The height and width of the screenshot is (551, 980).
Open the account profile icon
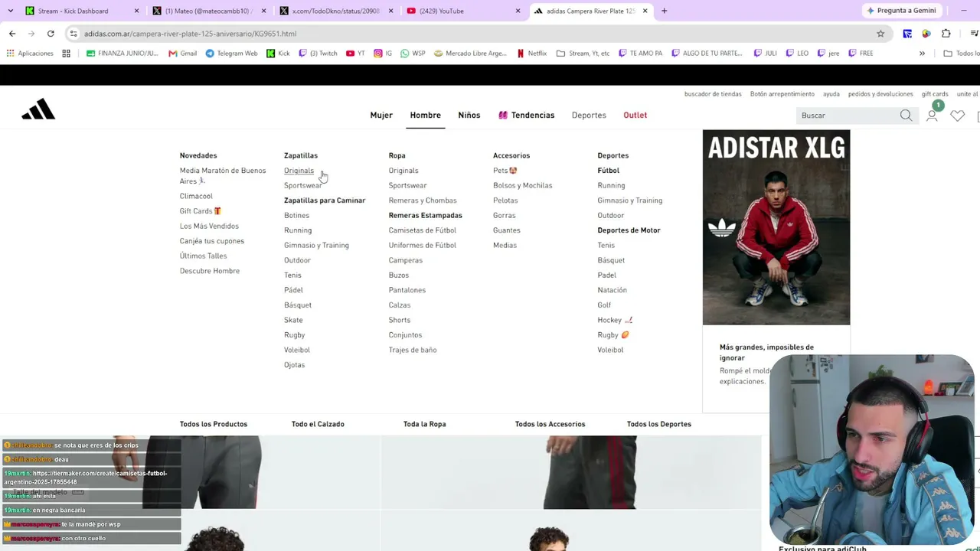pos(932,116)
